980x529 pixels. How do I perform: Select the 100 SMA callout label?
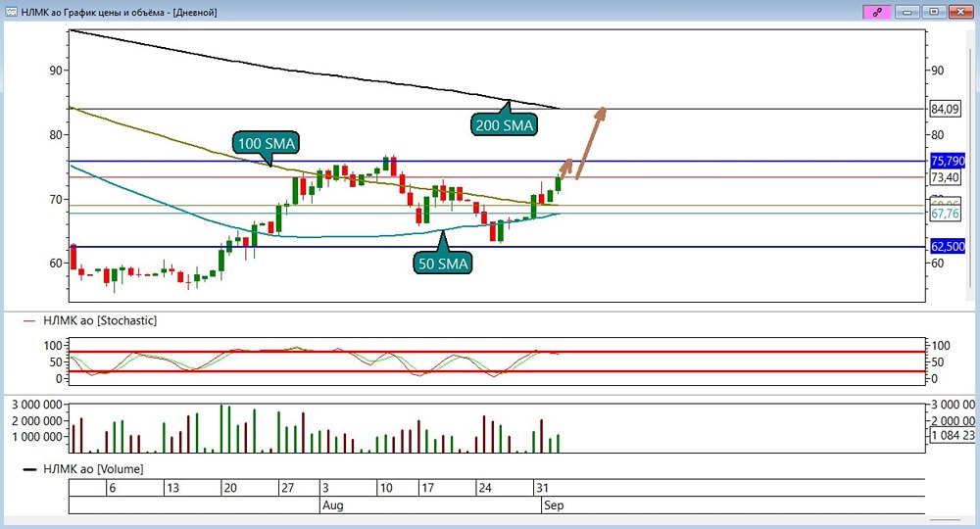pyautogui.click(x=267, y=143)
